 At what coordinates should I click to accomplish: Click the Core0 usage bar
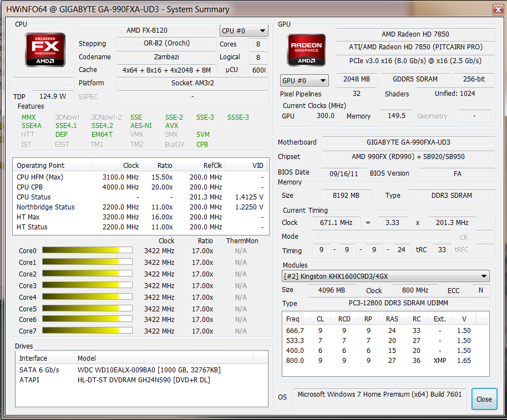click(x=87, y=250)
